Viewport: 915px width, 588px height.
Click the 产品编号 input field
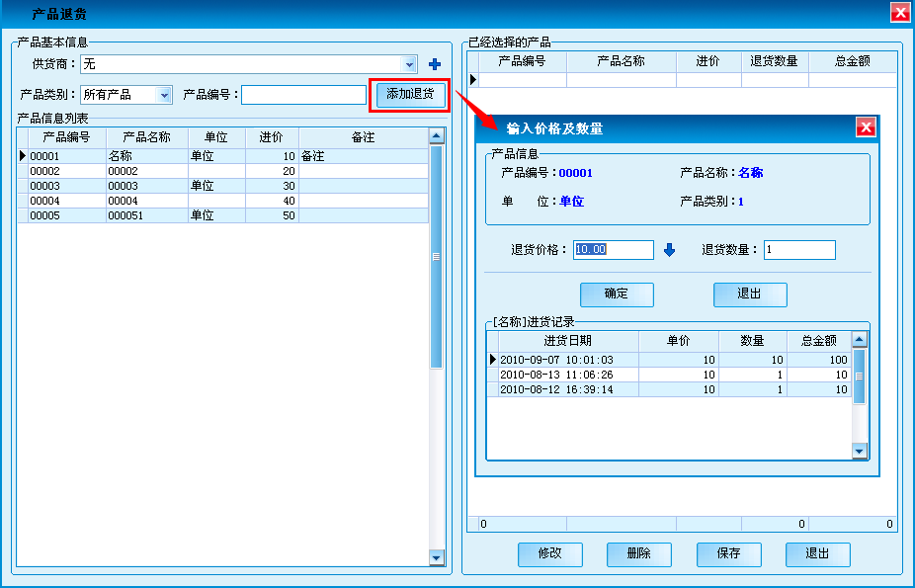point(303,95)
